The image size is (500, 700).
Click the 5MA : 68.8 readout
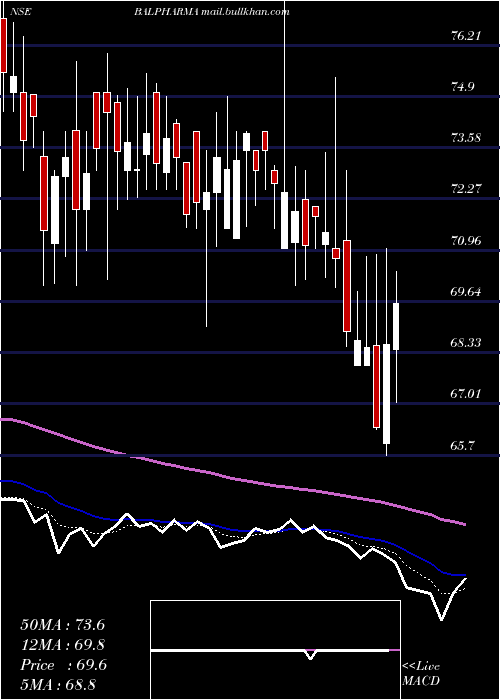click(x=58, y=684)
